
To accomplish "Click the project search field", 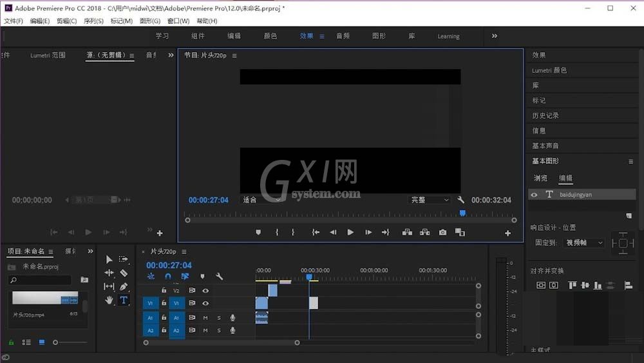I will point(40,280).
